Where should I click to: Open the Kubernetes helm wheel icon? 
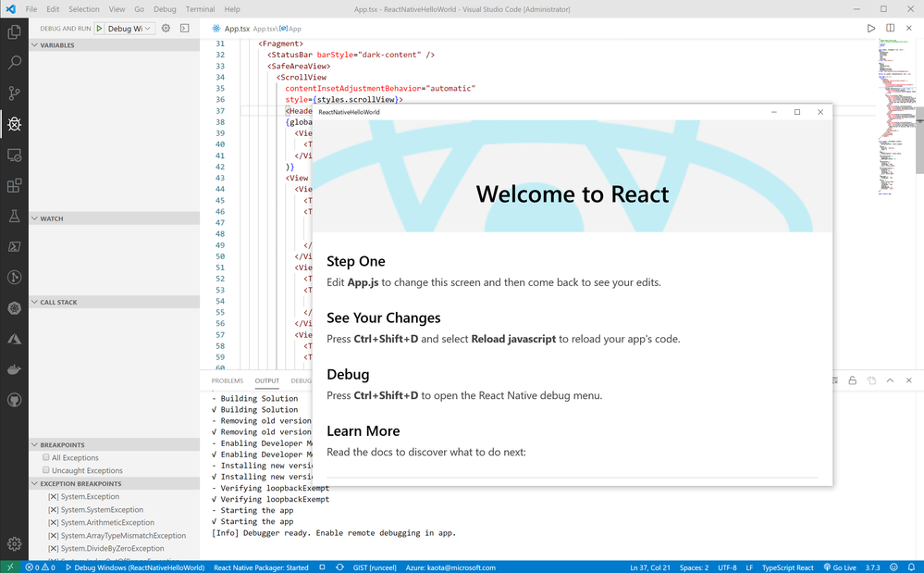coord(14,307)
